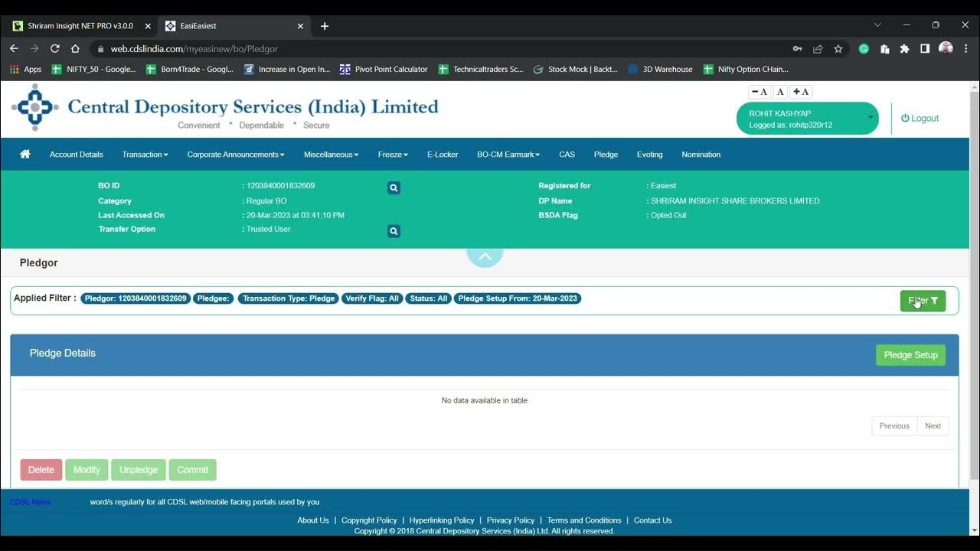Image resolution: width=980 pixels, height=551 pixels.
Task: Expand the ROHIT KASHYAP user dropdown
Action: click(x=808, y=119)
